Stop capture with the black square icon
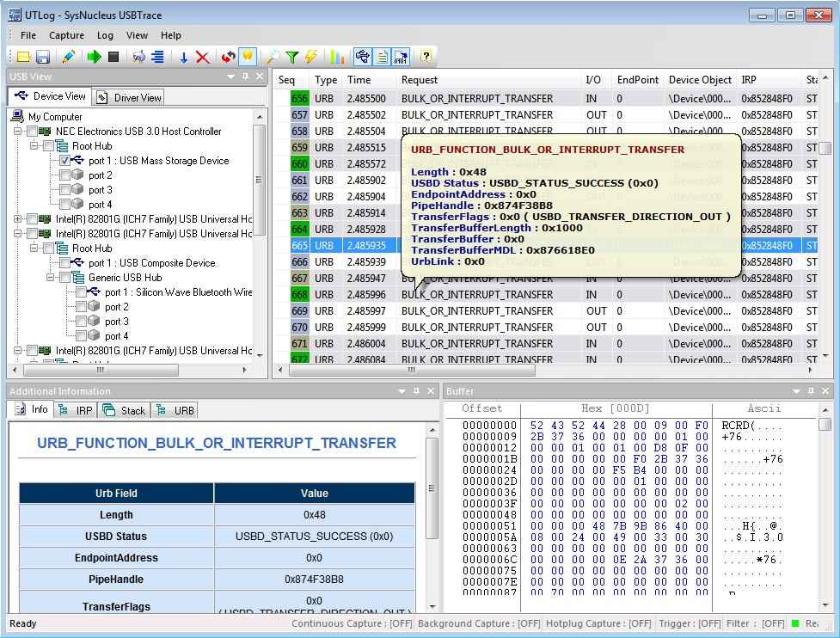Viewport: 840px width, 638px height. 113,57
